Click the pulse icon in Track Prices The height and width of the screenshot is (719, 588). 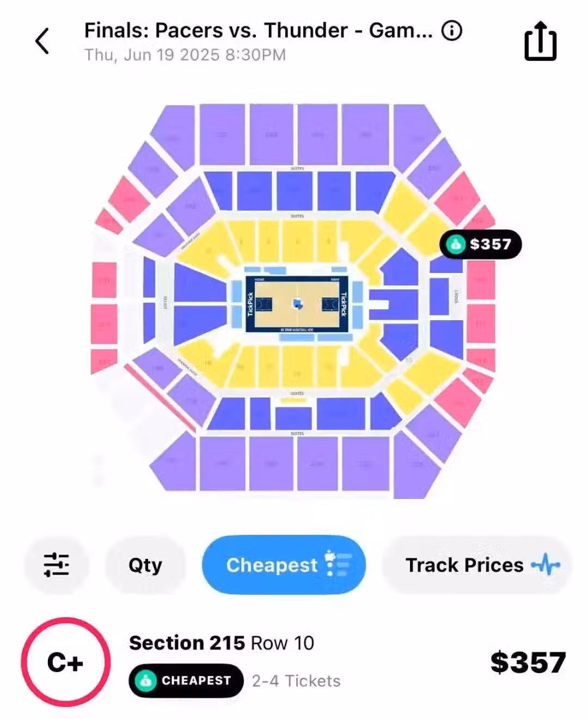pos(546,565)
